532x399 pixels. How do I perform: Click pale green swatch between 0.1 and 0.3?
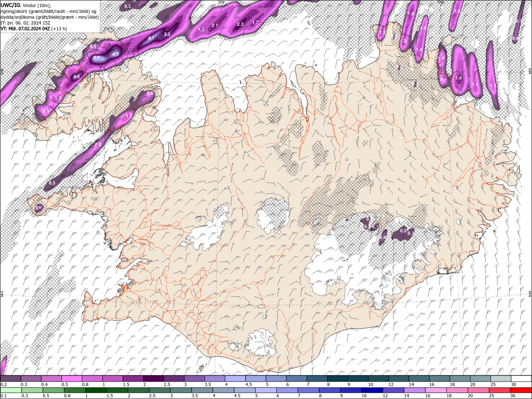click(x=11, y=390)
